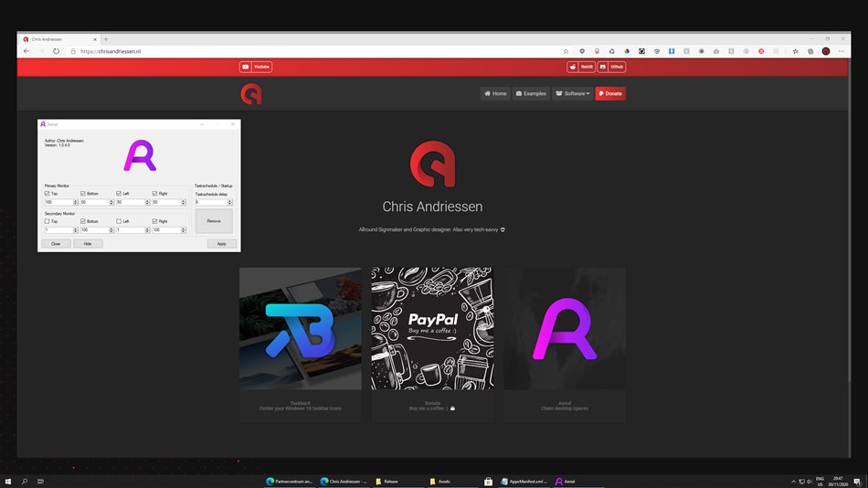Click Taskschedule delay spinner arrows
Image resolution: width=868 pixels, height=488 pixels.
click(229, 202)
